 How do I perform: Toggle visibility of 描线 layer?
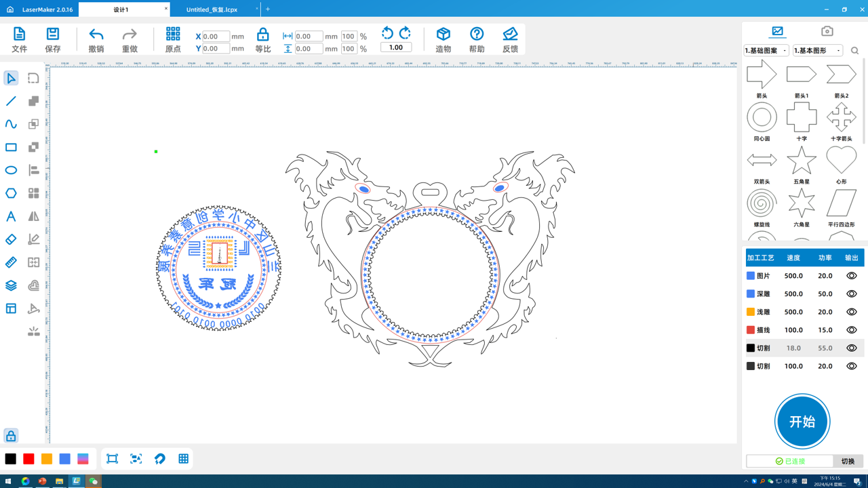click(x=851, y=330)
